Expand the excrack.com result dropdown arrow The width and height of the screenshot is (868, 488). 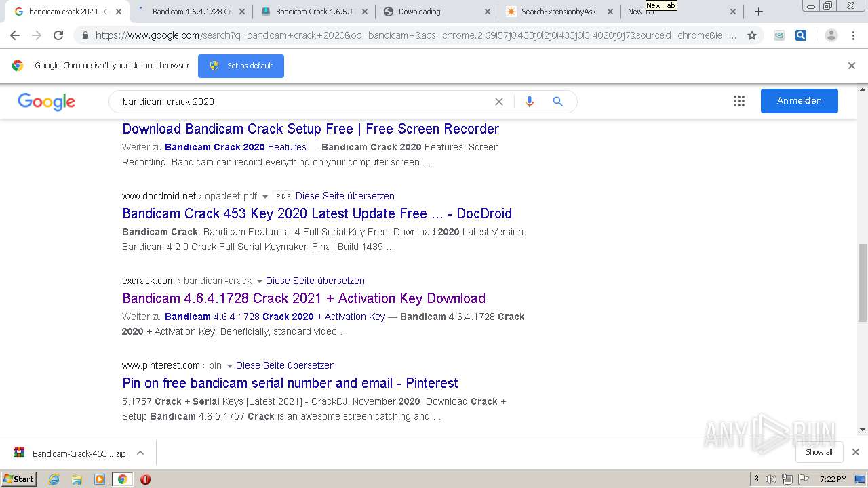(x=259, y=281)
